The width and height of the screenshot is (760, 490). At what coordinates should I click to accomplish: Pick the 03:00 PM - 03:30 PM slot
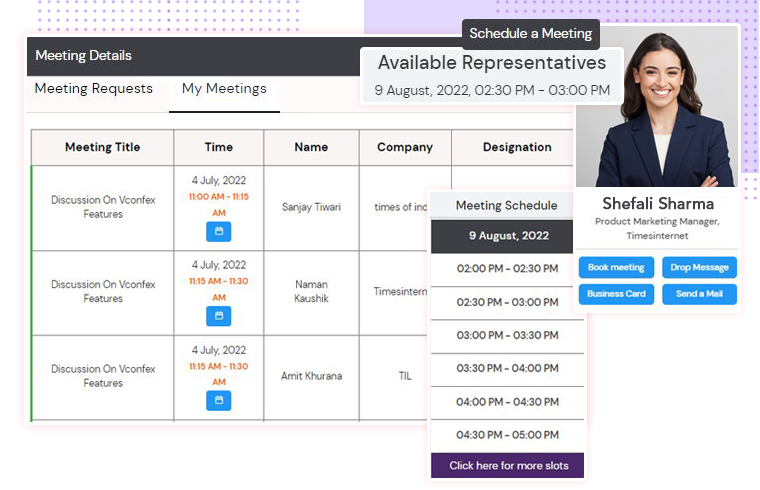coord(507,335)
